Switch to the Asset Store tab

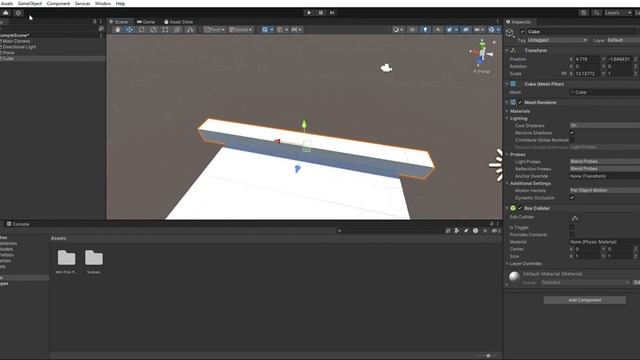(178, 22)
